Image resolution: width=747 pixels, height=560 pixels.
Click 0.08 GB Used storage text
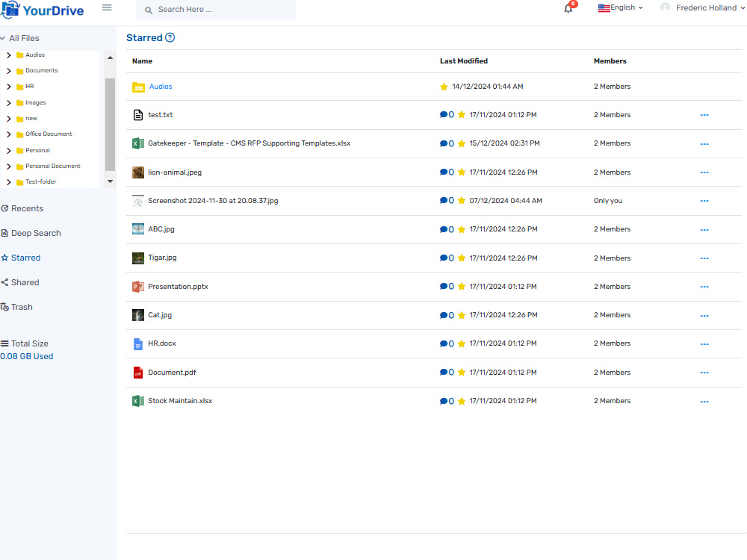[x=27, y=357]
